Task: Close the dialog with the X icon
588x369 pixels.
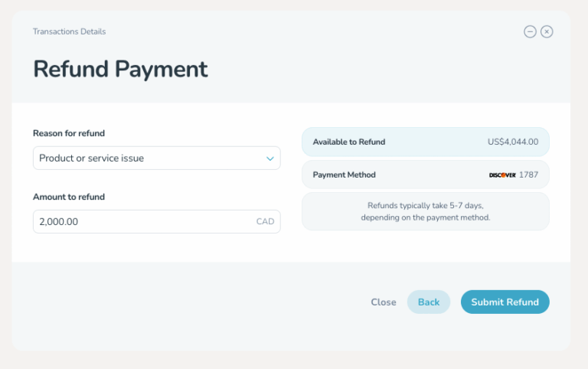Action: click(x=547, y=31)
